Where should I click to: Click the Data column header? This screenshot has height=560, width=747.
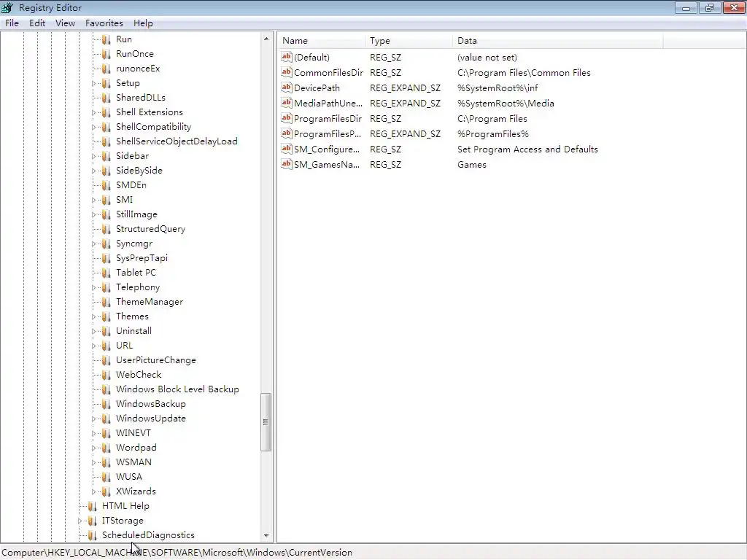coord(557,41)
